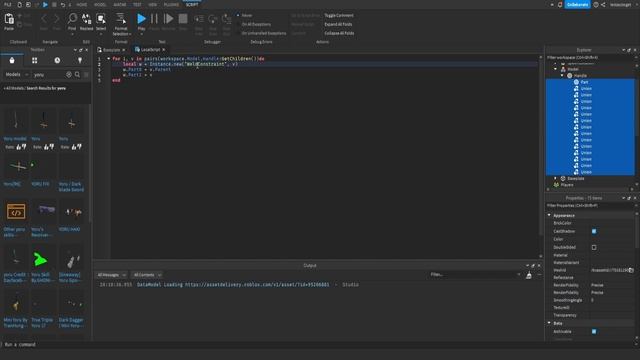Select On Unhandled Exceptions option
640x360 pixels.
tap(262, 33)
